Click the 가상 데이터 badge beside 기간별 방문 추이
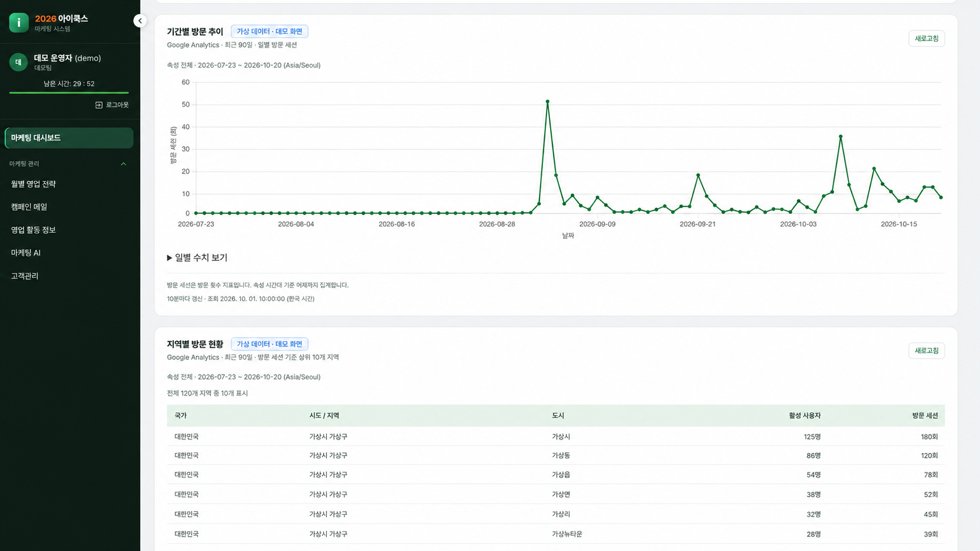Screen dimensions: 980x551 (x=269, y=32)
